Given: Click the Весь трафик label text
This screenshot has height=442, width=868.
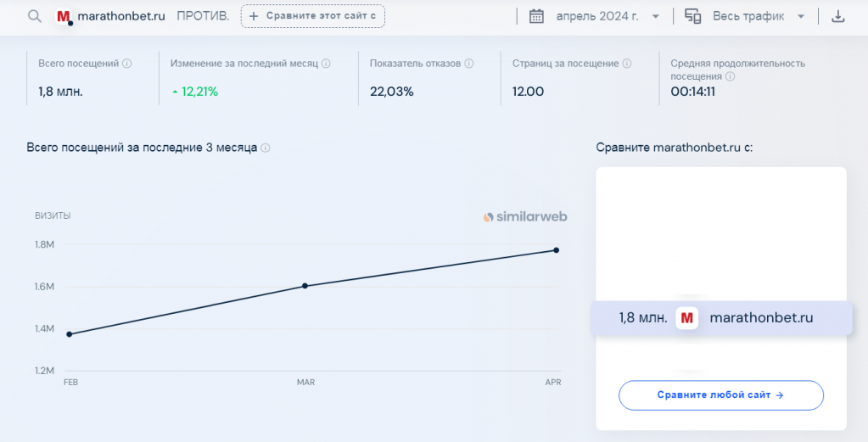Looking at the screenshot, I should [x=748, y=16].
